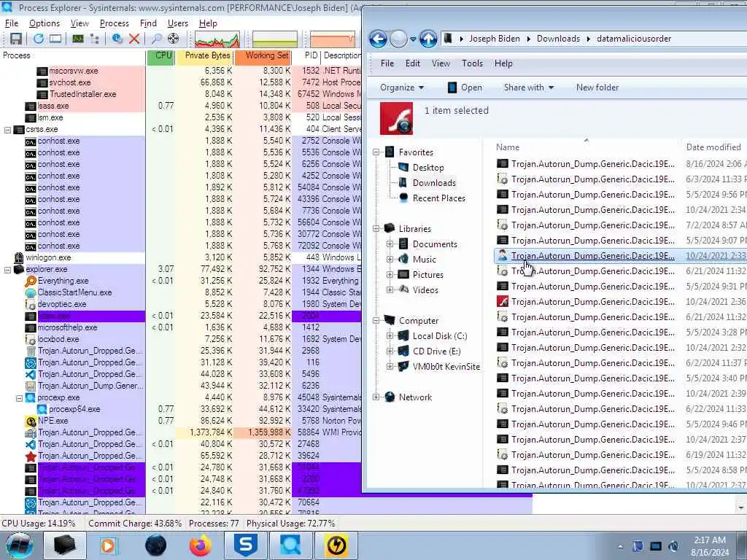747x560 pixels.
Task: Click the CPU usage history mini graph
Action: click(x=217, y=39)
